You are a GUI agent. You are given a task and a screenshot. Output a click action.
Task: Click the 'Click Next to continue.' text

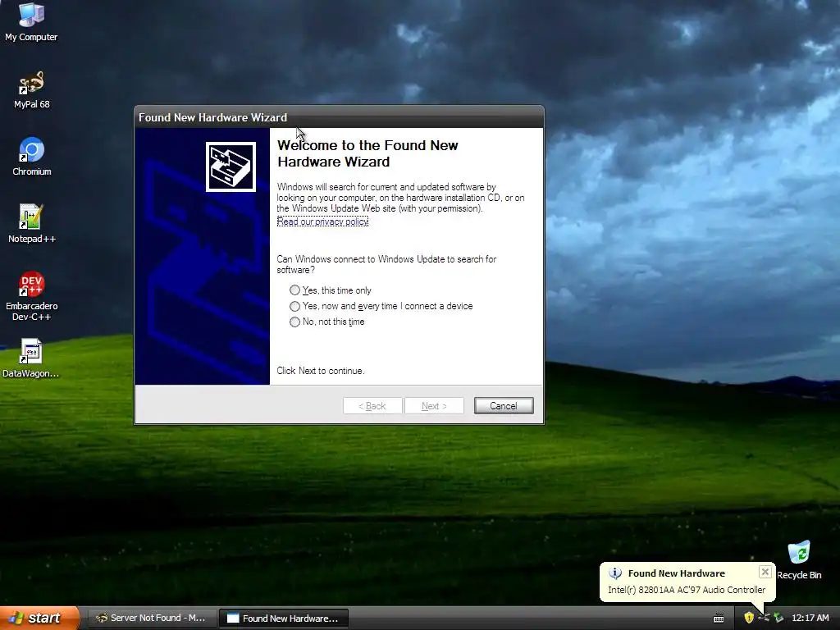coord(321,371)
